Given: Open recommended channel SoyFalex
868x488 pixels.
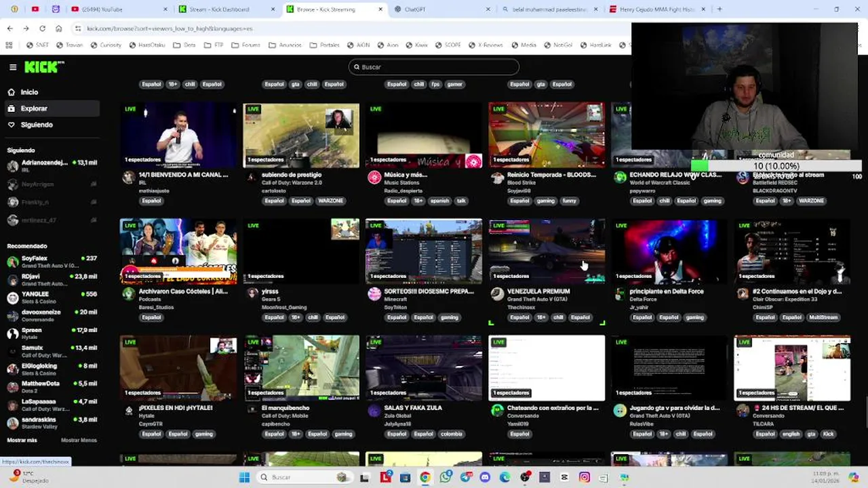Looking at the screenshot, I should [x=52, y=262].
